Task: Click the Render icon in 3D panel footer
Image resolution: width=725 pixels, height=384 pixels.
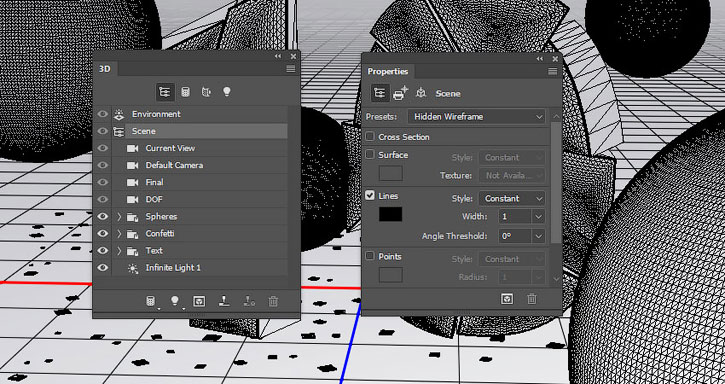Action: (x=199, y=302)
